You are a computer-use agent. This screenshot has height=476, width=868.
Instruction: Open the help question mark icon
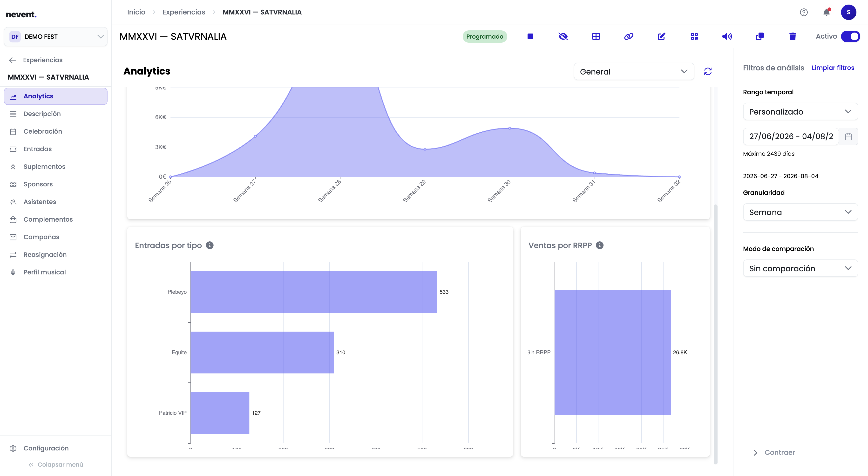click(804, 13)
